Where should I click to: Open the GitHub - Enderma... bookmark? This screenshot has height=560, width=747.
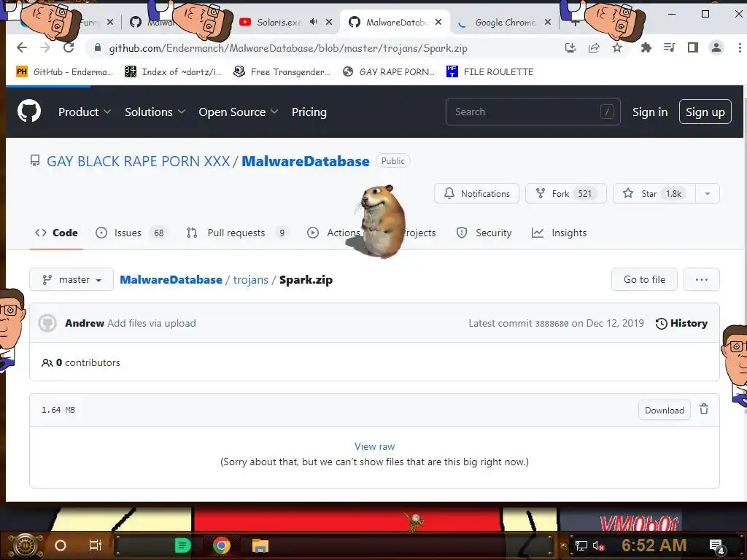point(65,72)
